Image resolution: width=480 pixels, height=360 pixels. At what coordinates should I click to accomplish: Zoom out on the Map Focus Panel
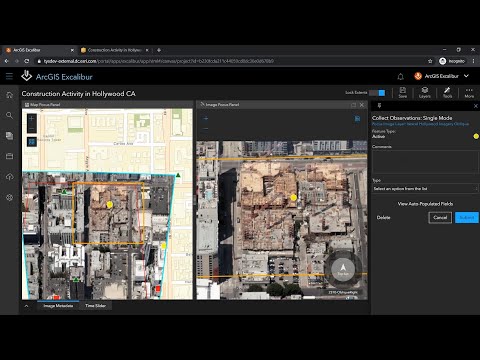pyautogui.click(x=32, y=129)
